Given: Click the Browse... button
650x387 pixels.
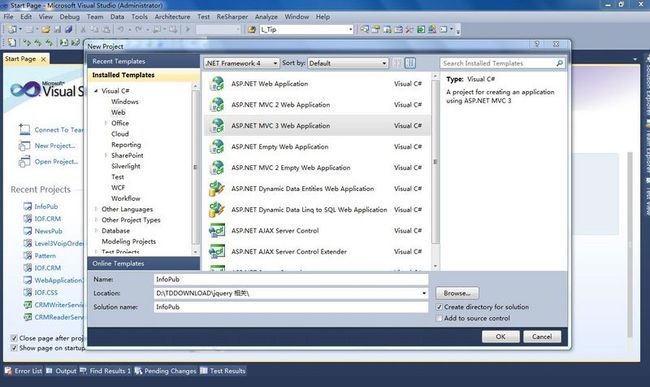Looking at the screenshot, I should [457, 293].
